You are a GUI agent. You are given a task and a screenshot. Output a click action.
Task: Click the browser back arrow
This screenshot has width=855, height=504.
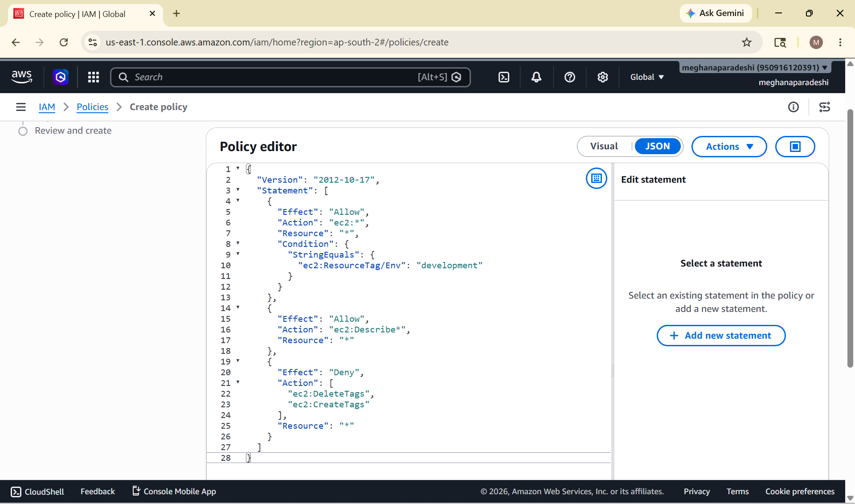tap(16, 42)
